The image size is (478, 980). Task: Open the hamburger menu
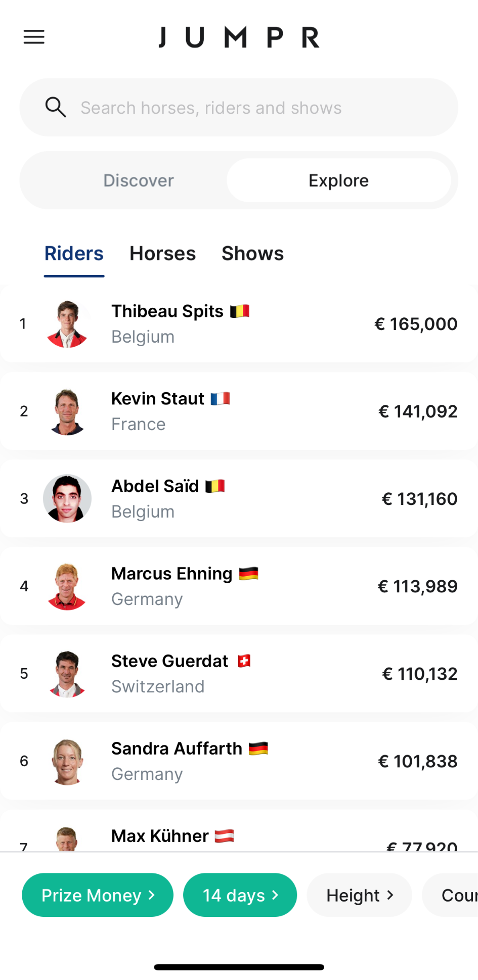[x=34, y=37]
